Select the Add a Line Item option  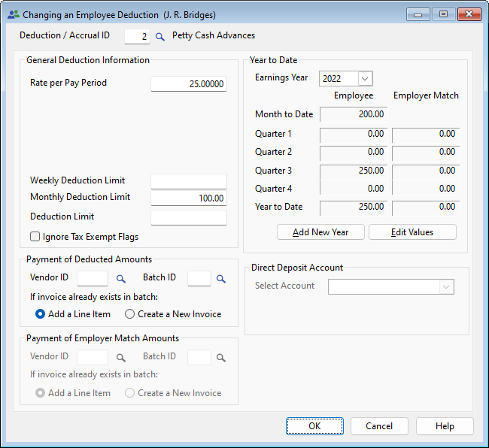click(41, 314)
